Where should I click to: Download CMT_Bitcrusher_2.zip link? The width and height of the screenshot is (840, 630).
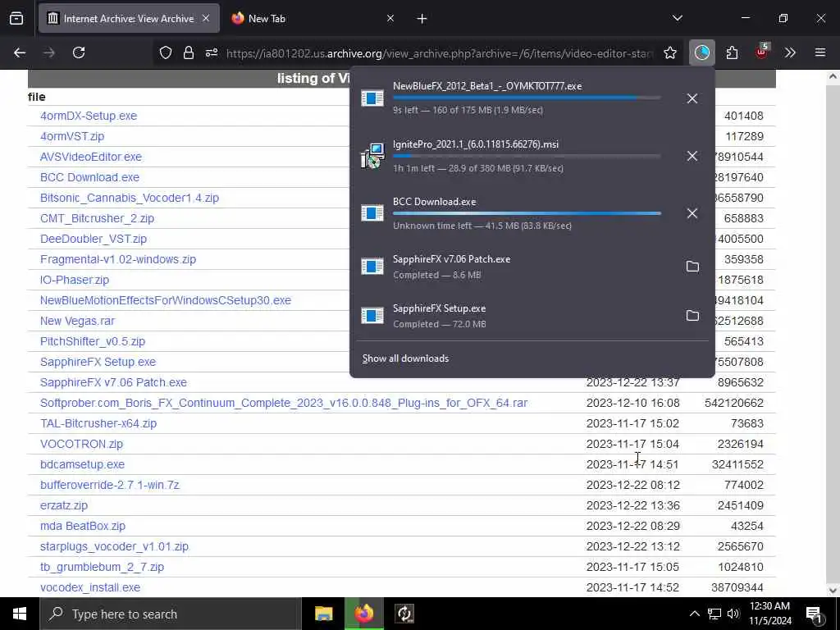click(x=97, y=218)
